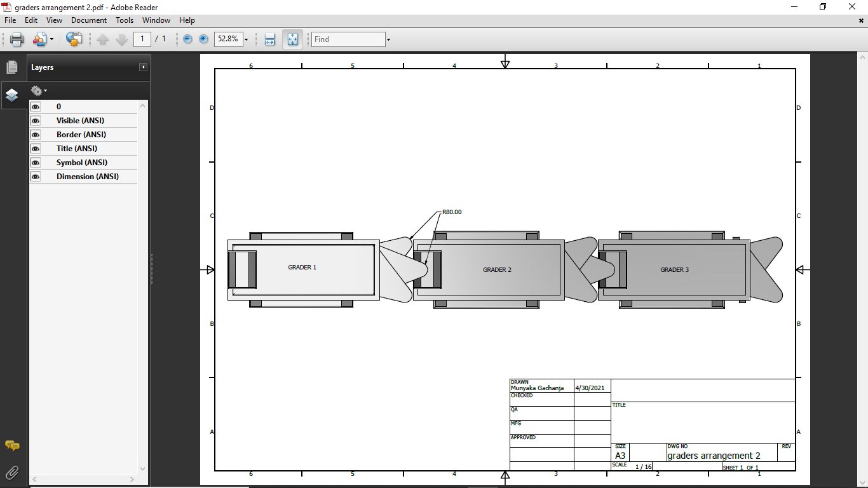The width and height of the screenshot is (868, 488).
Task: Click the Print file icon
Action: (17, 39)
